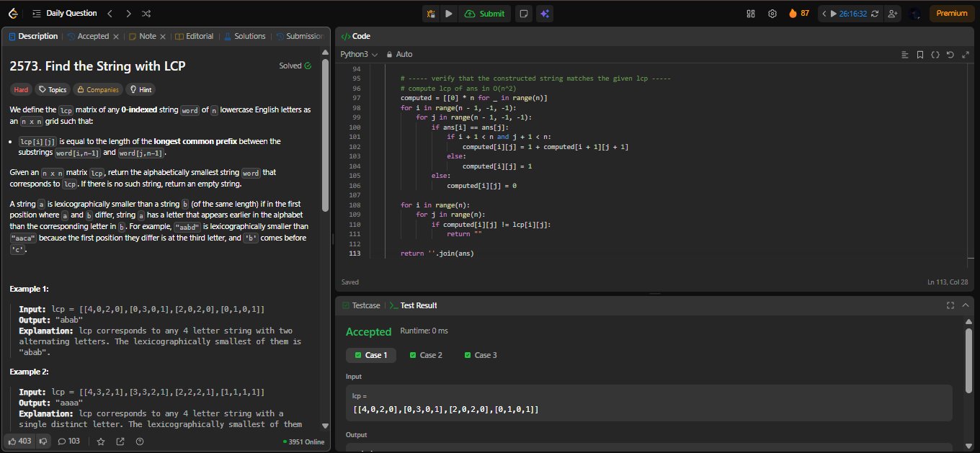
Task: Click the bookmark icon in code editor
Action: tap(919, 55)
